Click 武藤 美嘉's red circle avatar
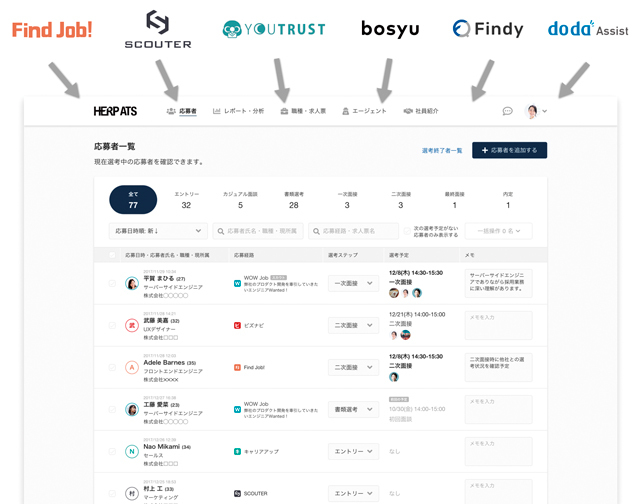 pyautogui.click(x=132, y=325)
